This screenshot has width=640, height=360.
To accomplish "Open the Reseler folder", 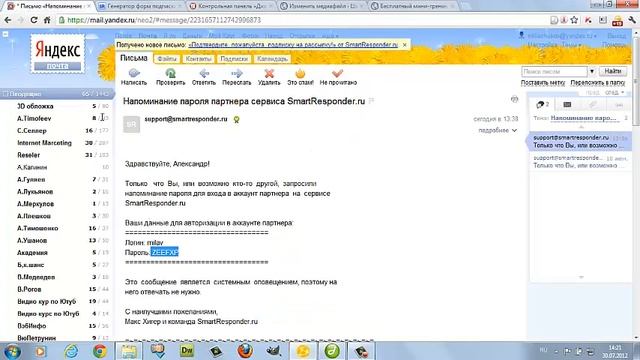I will [29, 155].
